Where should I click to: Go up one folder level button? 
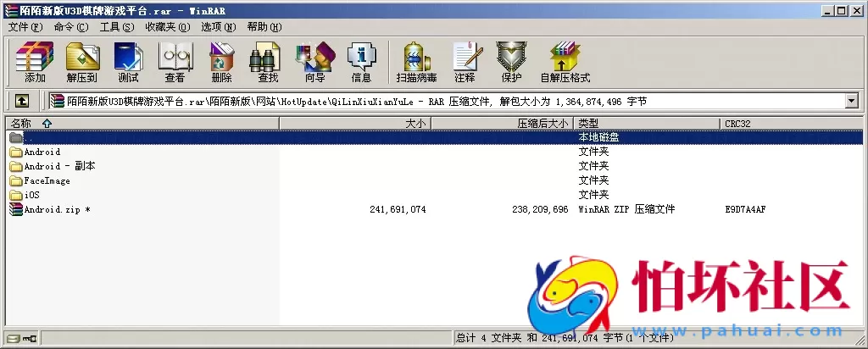coord(22,102)
